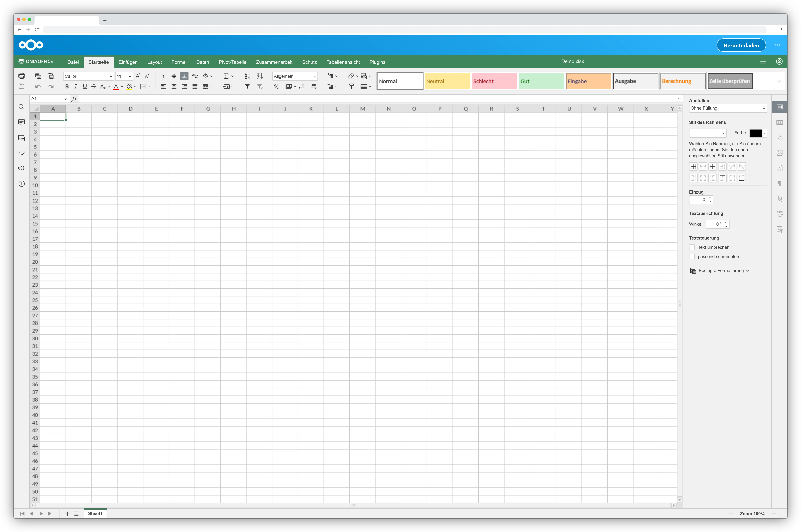The width and height of the screenshot is (801, 532).
Task: Clear filter icon
Action: pyautogui.click(x=260, y=87)
